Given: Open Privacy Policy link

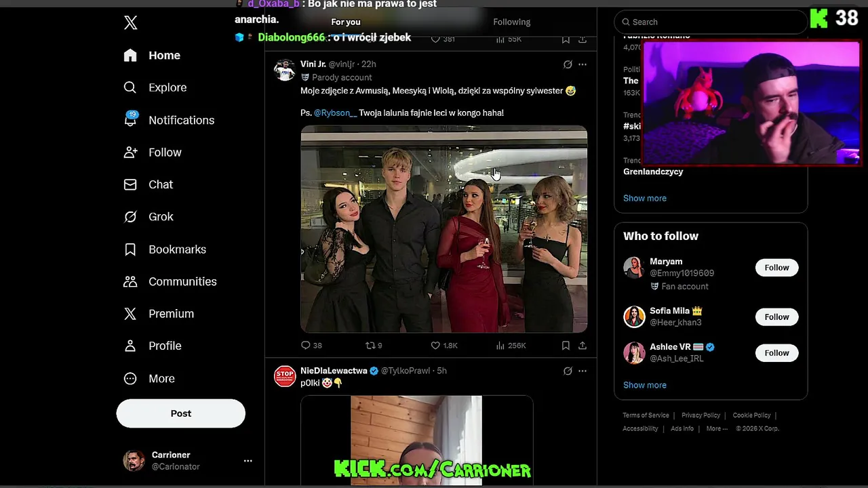Looking at the screenshot, I should [x=701, y=415].
